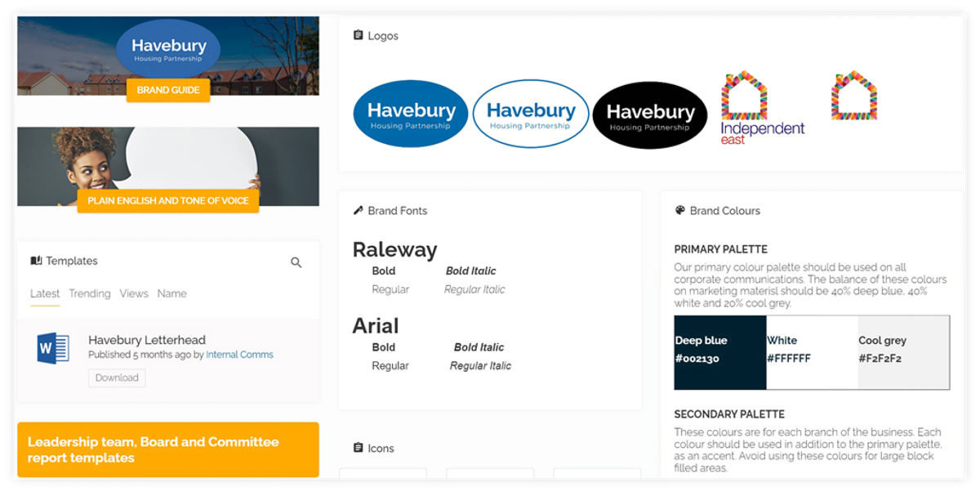Switch to the Trending tab
980x492 pixels.
90,293
